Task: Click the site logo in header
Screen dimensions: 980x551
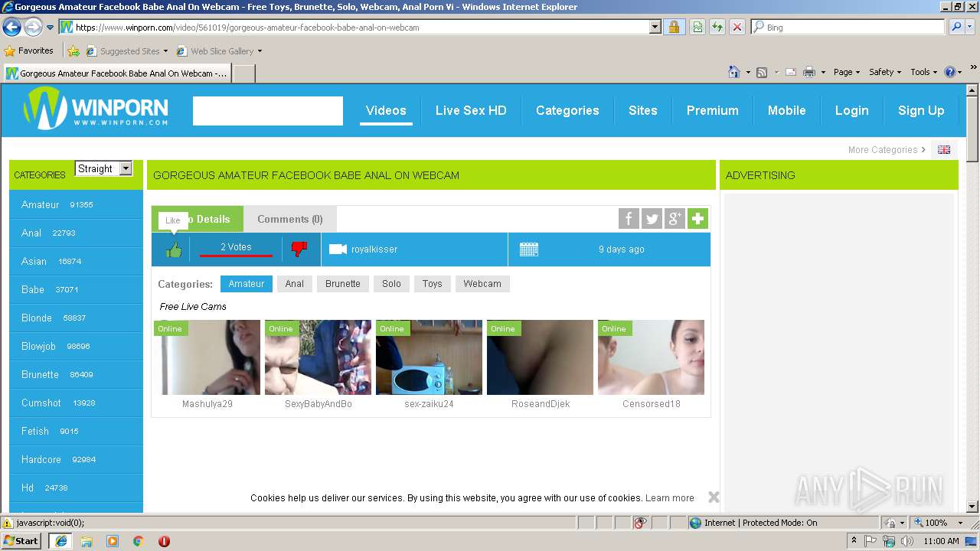Action: 96,108
